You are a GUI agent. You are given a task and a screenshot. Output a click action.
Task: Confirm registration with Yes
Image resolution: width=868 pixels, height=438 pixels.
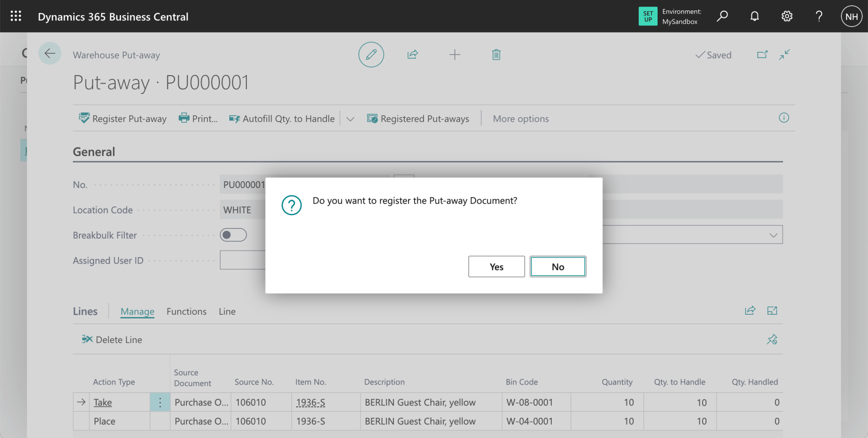point(496,266)
